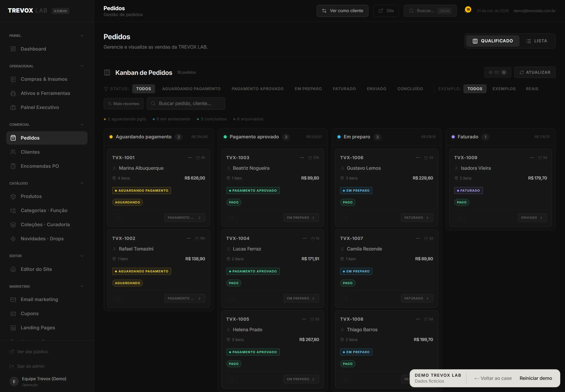Click the Clientes sidebar icon

pyautogui.click(x=13, y=152)
